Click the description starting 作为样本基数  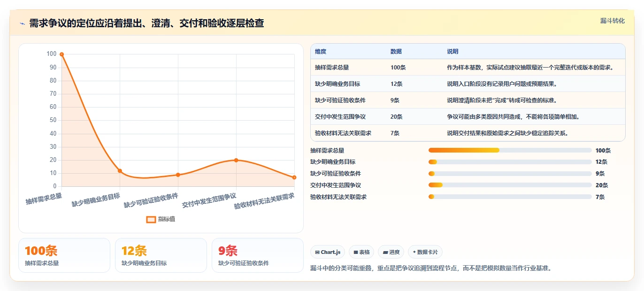tap(530, 68)
